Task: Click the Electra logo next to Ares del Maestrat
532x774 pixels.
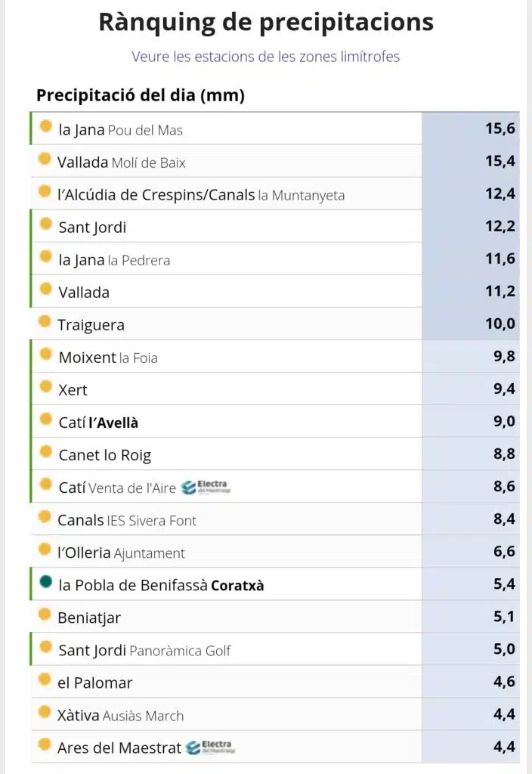Action: [211, 748]
